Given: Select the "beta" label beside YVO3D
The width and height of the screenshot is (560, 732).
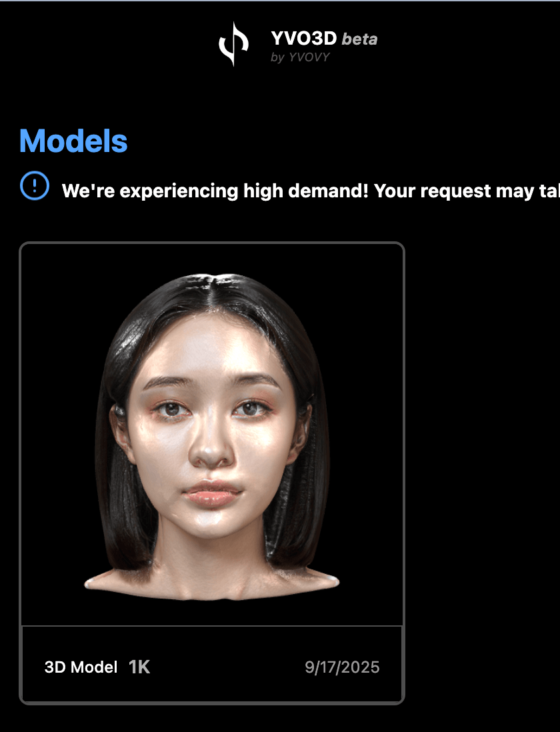Looking at the screenshot, I should [359, 39].
